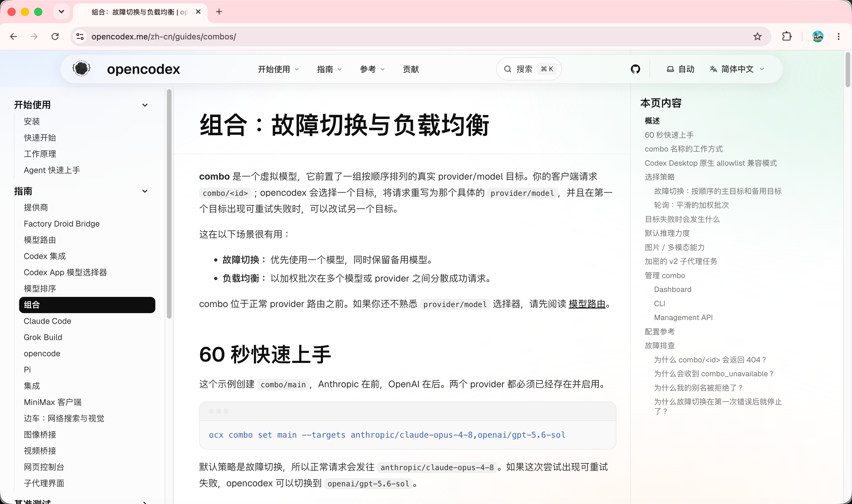Follow the 模型路由 inline link
The image size is (852, 504).
click(587, 304)
